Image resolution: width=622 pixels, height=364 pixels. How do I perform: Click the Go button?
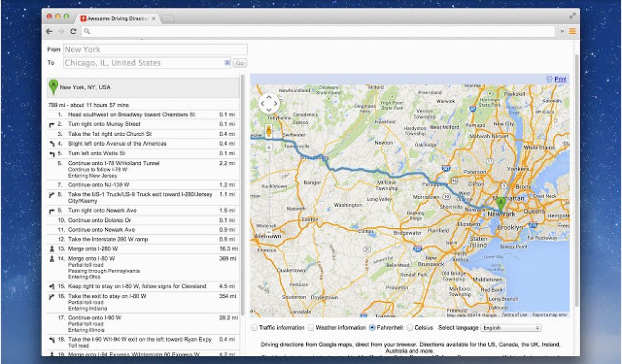click(239, 63)
